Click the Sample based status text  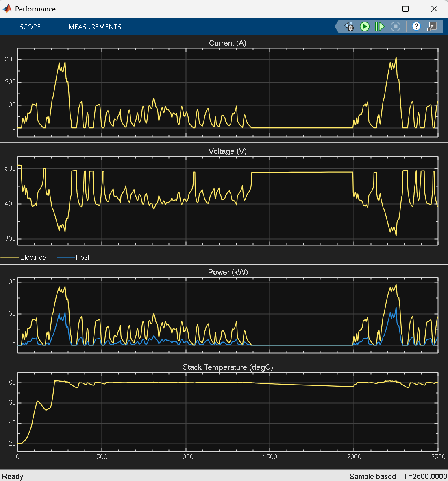pyautogui.click(x=373, y=477)
